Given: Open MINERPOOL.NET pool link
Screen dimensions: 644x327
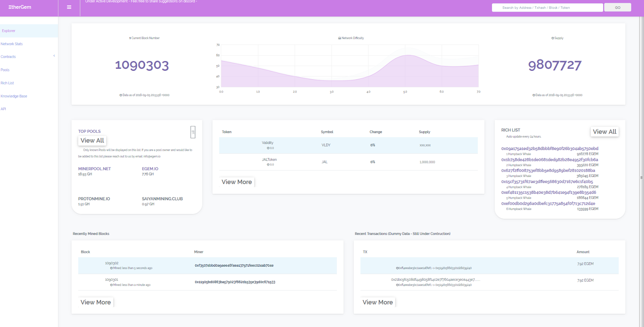Looking at the screenshot, I should click(95, 169).
